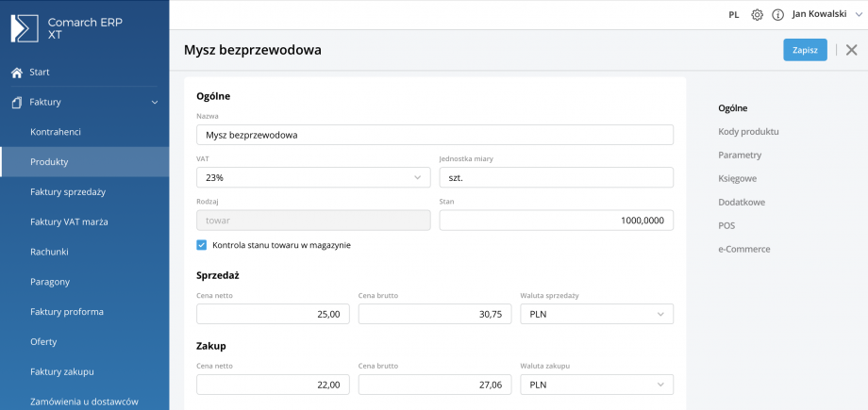Jump to Kody produktu section
868x410 pixels.
[748, 132]
